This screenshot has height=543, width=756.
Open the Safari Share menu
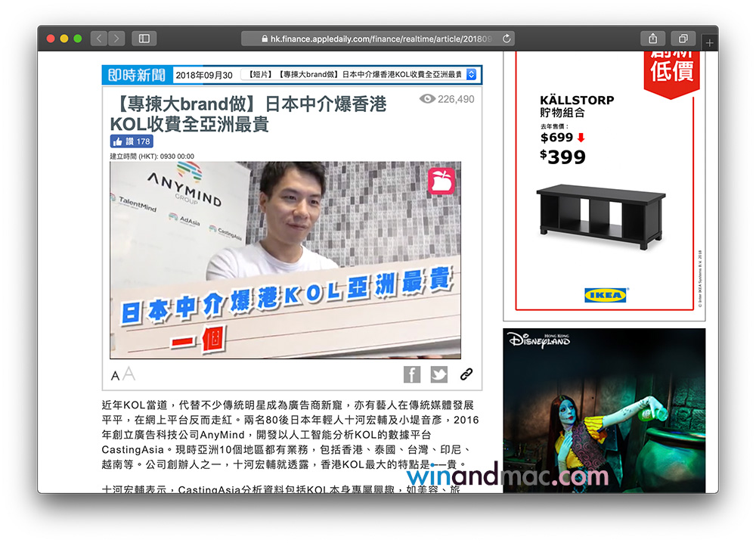coord(652,38)
